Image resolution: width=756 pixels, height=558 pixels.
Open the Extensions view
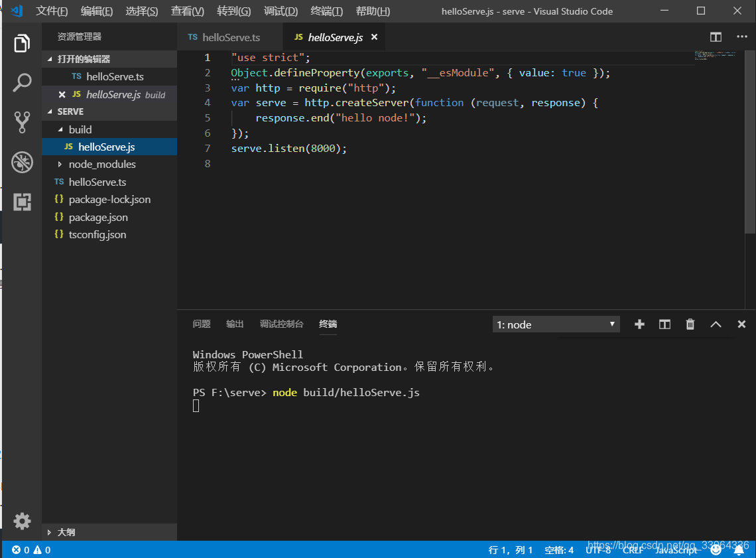coord(22,202)
